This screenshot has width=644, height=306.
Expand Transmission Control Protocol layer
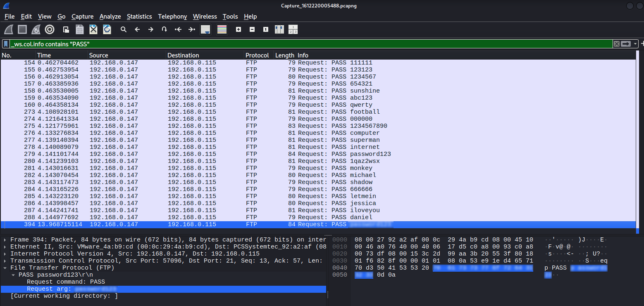5,261
